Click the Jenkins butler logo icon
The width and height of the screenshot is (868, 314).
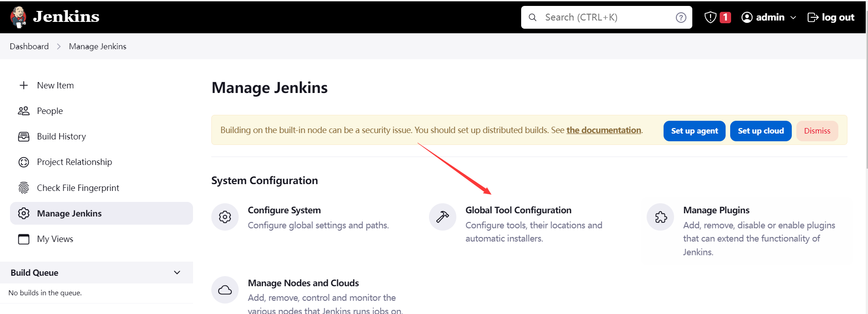(x=19, y=17)
